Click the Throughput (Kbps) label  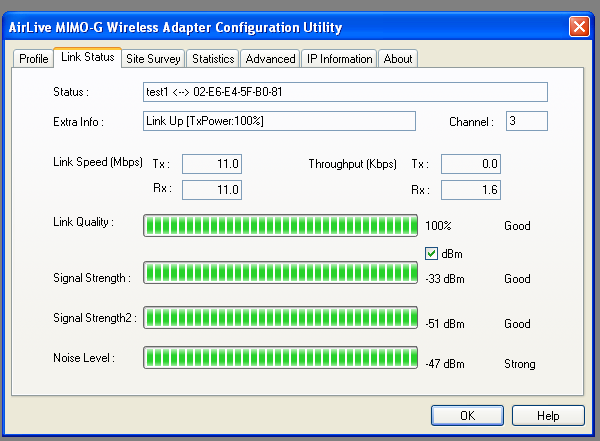[x=352, y=164]
